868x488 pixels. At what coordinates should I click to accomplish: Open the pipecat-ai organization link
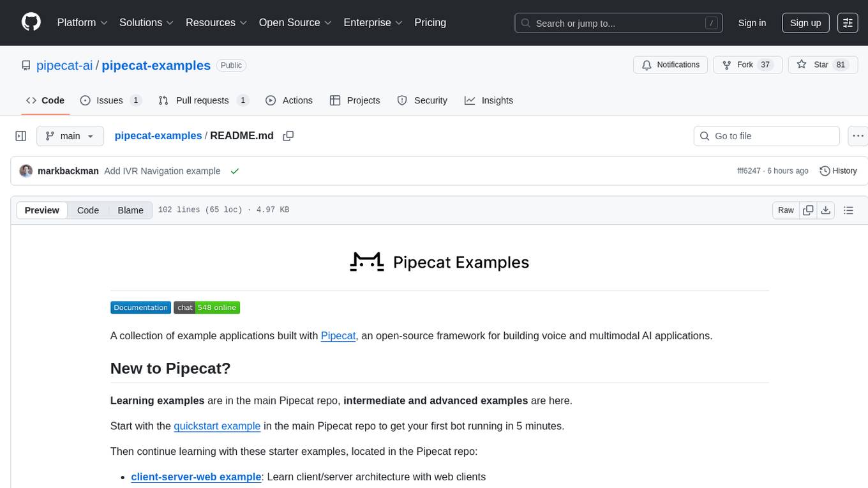[64, 65]
